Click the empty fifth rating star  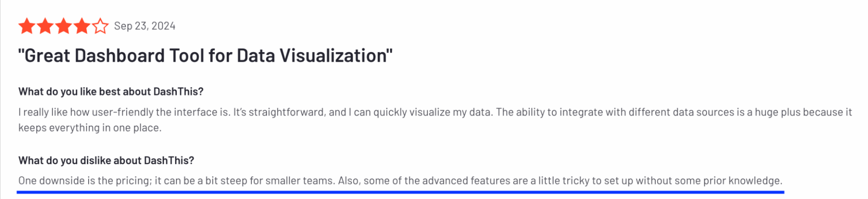click(100, 27)
